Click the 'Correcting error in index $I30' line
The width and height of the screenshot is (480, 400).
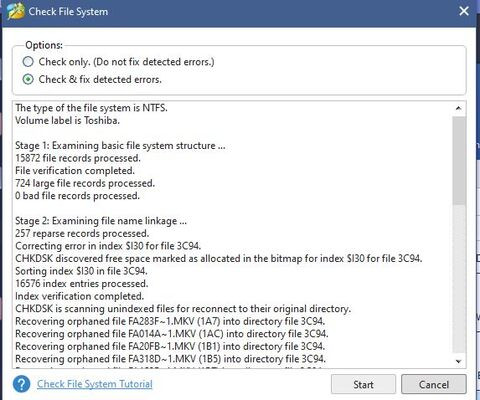[x=108, y=246]
